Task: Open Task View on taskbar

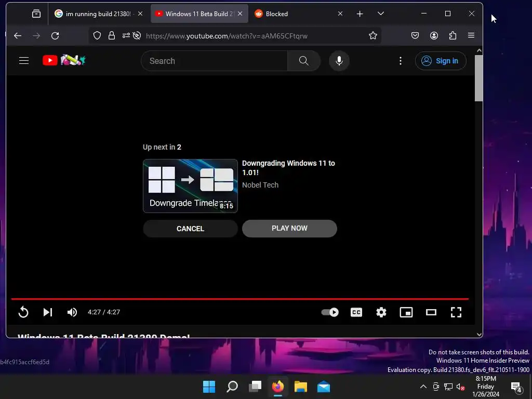Action: (x=255, y=387)
